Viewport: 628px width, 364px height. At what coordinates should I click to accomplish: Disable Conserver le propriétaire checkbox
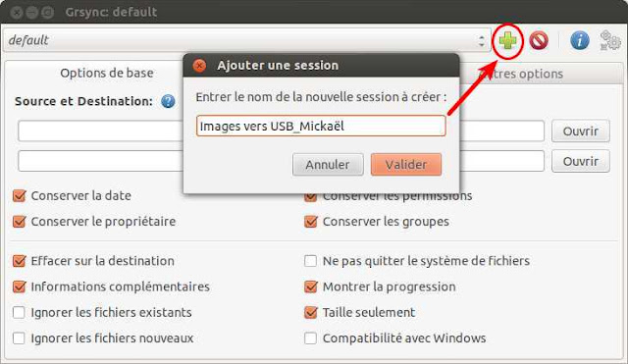pos(20,222)
